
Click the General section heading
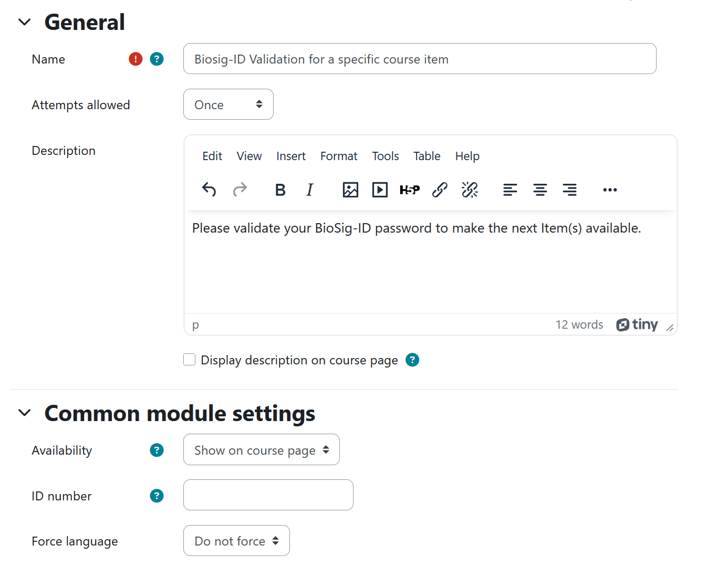click(85, 22)
